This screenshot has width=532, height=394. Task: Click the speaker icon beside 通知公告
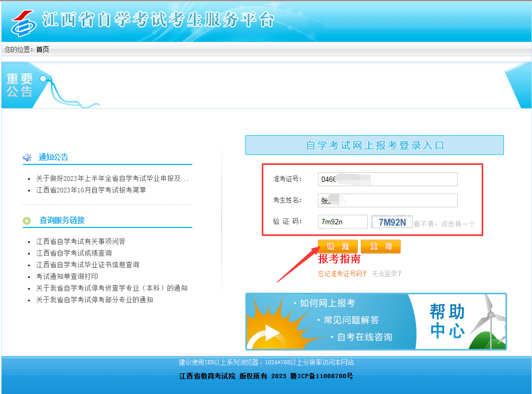pos(27,156)
